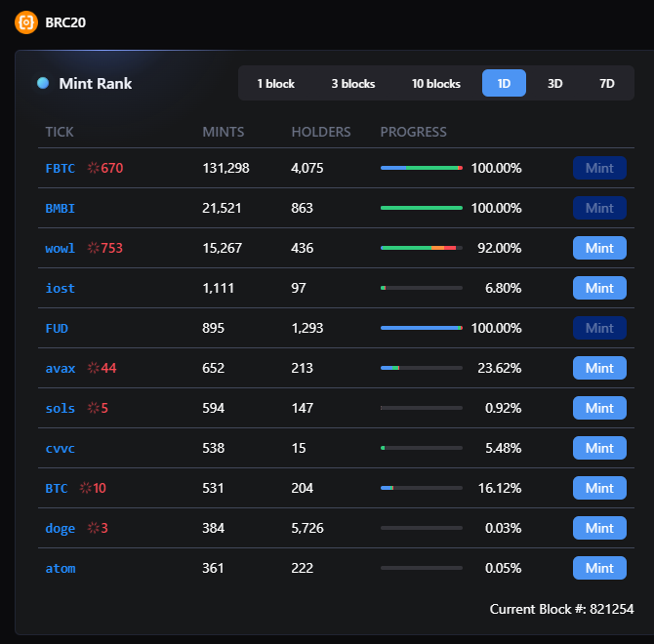Click the hot icon beside avax

[x=94, y=368]
